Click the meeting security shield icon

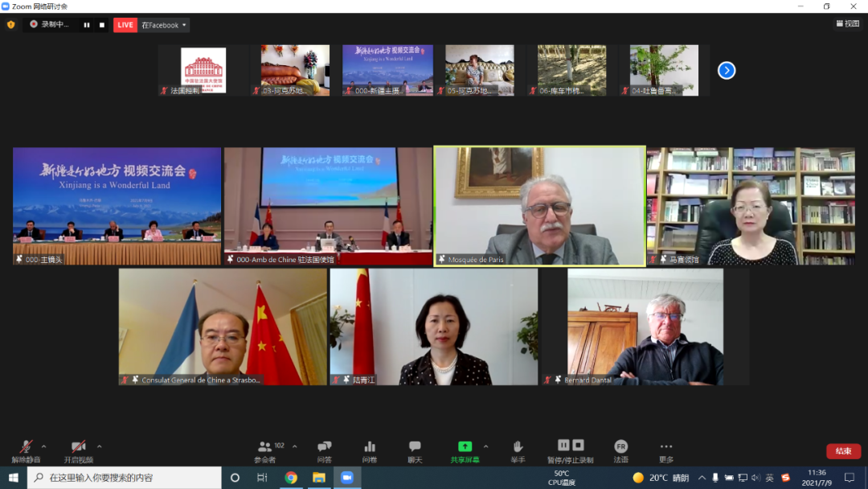click(11, 25)
